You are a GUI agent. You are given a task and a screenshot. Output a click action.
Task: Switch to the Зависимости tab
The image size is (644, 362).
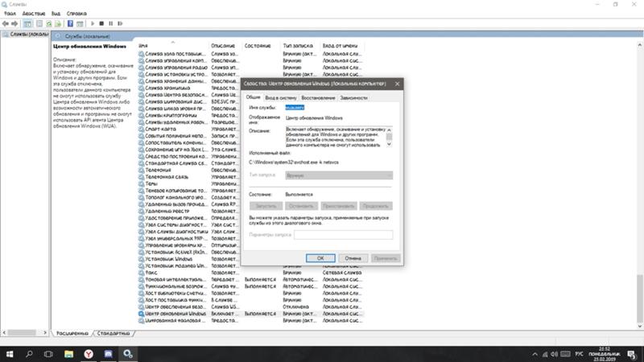[x=353, y=97]
